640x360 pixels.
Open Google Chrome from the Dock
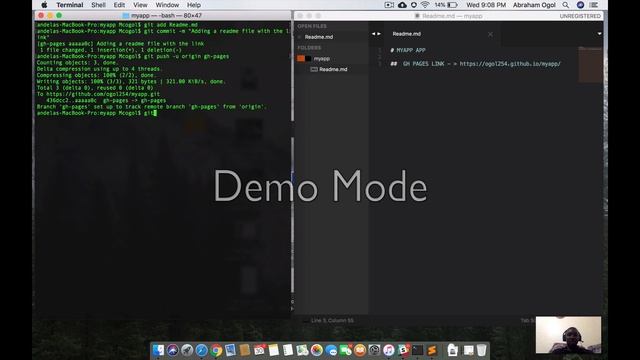[x=216, y=350]
